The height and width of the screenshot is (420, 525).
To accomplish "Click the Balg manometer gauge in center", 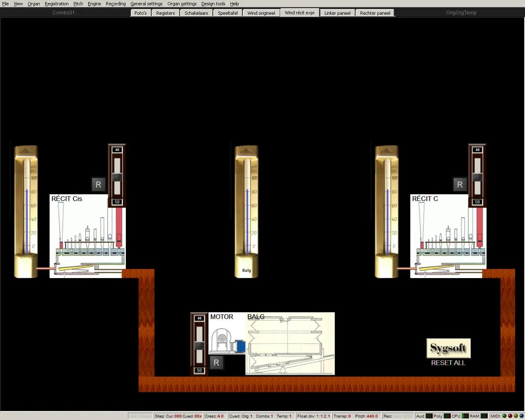I will (247, 211).
